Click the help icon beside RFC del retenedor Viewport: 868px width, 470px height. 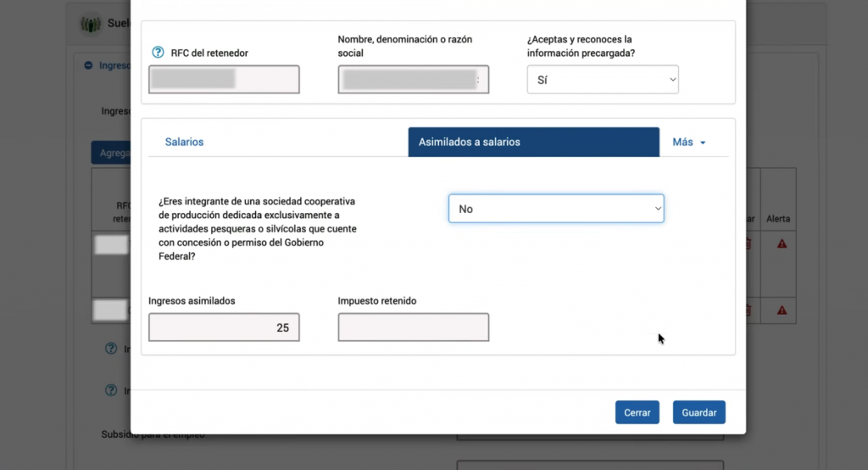[x=157, y=53]
